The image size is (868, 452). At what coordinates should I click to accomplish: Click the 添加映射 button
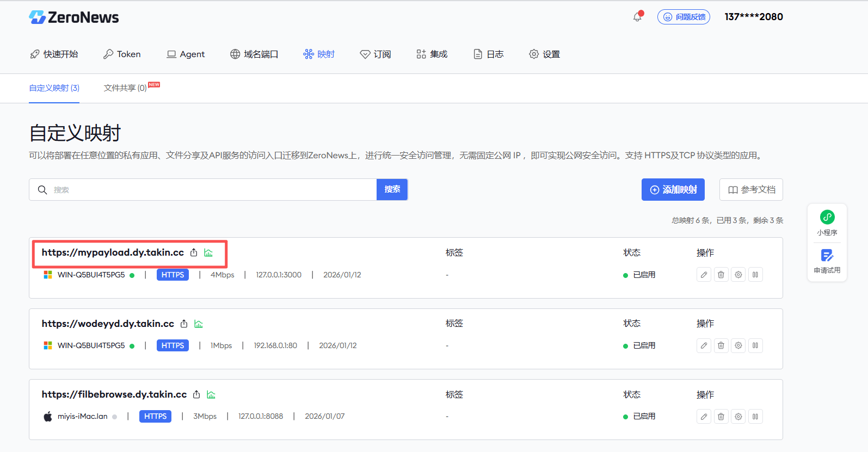point(673,189)
